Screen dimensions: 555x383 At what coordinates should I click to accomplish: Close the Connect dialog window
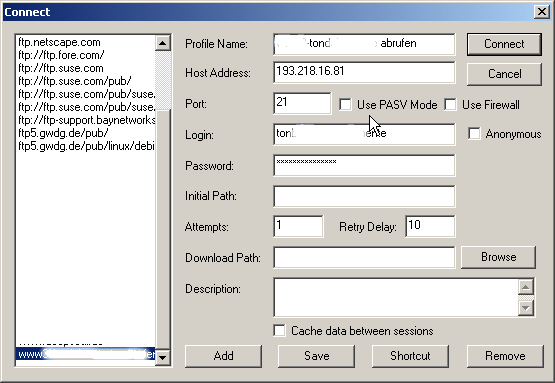tap(542, 12)
